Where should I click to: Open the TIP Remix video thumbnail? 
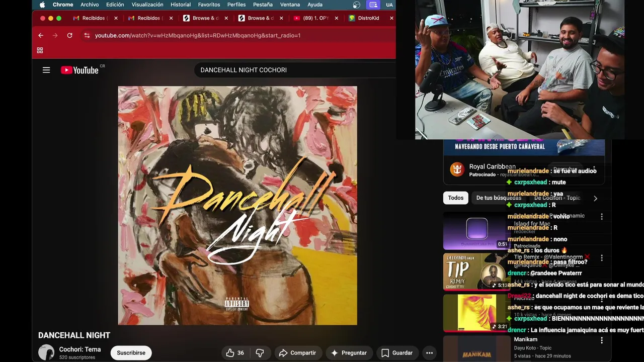coord(476,272)
